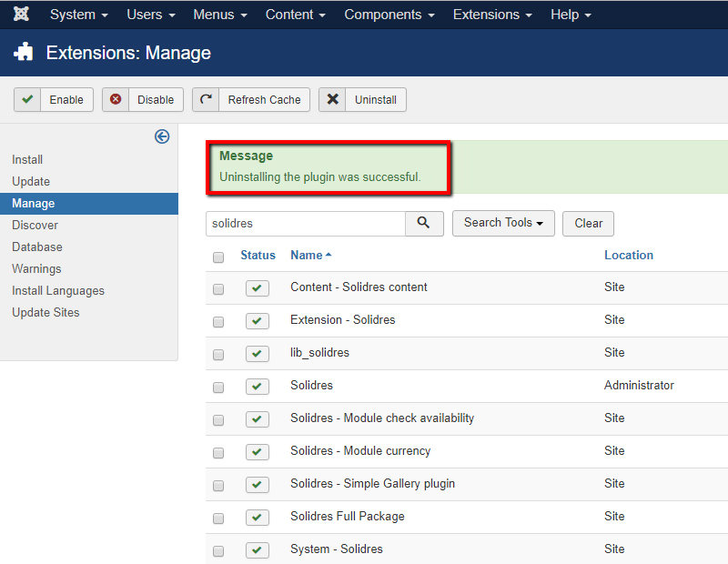Click the search field containing solidres
The width and height of the screenshot is (728, 564).
click(x=305, y=223)
